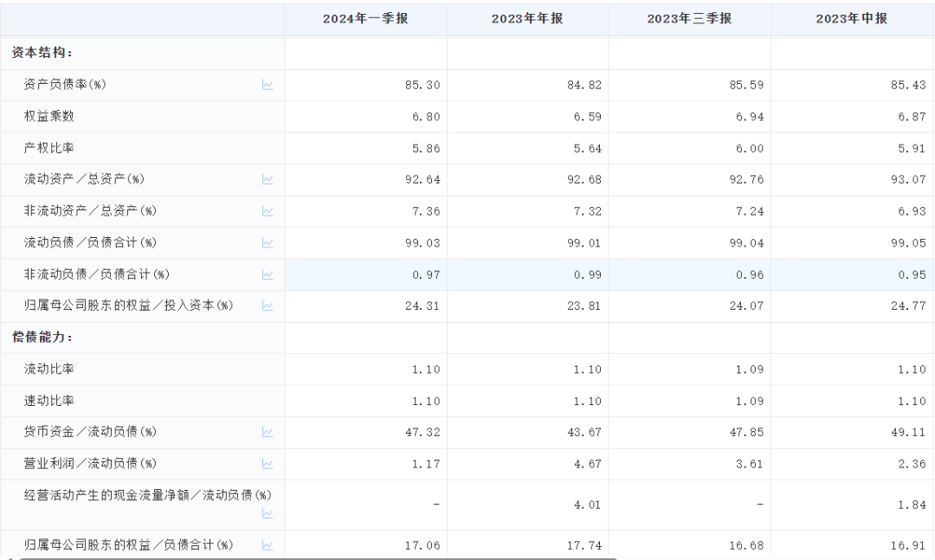Viewport: 935px width, 560px height.
Task: Click chart icon beside 流动资产/总资产(%)
Action: (268, 179)
